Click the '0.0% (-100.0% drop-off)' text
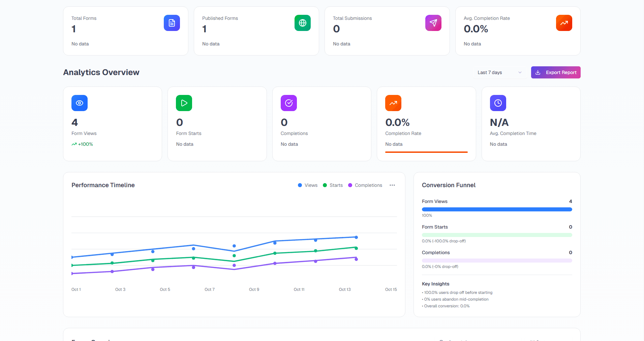Screen dimensions: 644x341 [444, 241]
